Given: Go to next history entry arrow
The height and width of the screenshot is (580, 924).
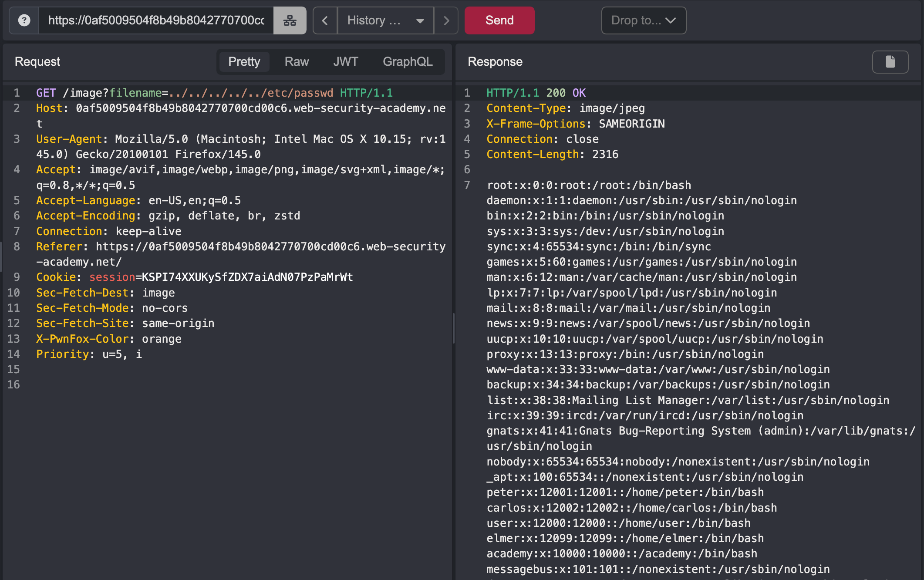Looking at the screenshot, I should (x=446, y=20).
